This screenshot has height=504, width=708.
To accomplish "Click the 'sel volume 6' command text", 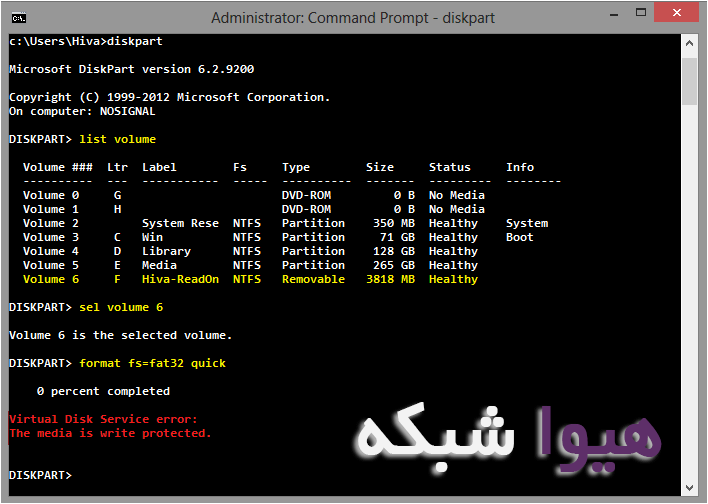I will tap(121, 307).
